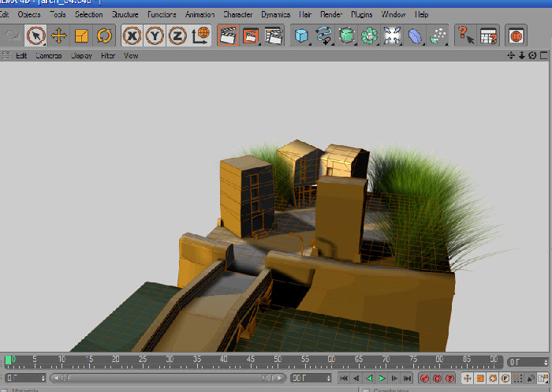This screenshot has height=392, width=552.
Task: Open the viewport Filter menu
Action: tap(108, 56)
